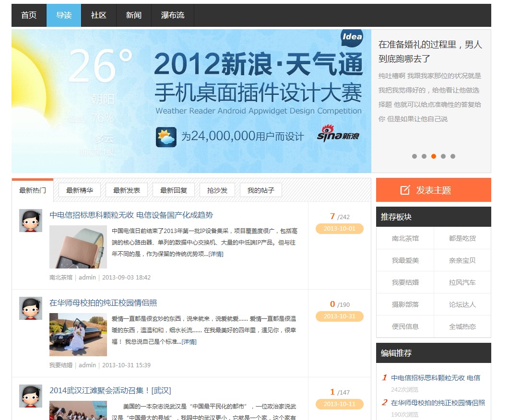Image resolution: width=509 pixels, height=420 pixels.
Task: Open 我要结婚 in 推荐板块
Action: 405,282
